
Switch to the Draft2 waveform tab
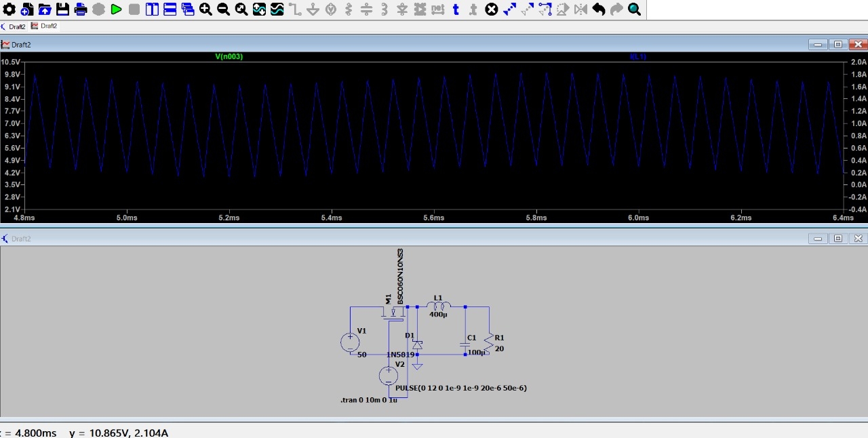pos(45,26)
